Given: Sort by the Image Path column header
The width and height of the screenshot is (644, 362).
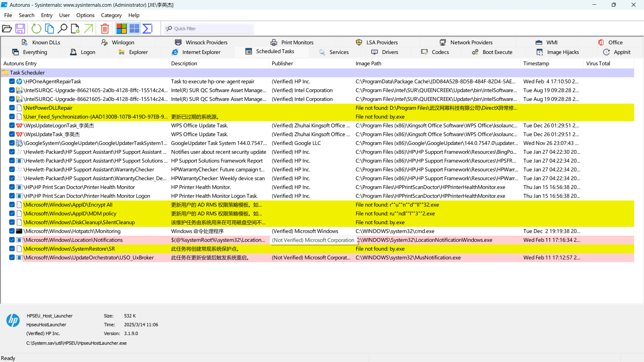Looking at the screenshot, I should click(x=437, y=63).
